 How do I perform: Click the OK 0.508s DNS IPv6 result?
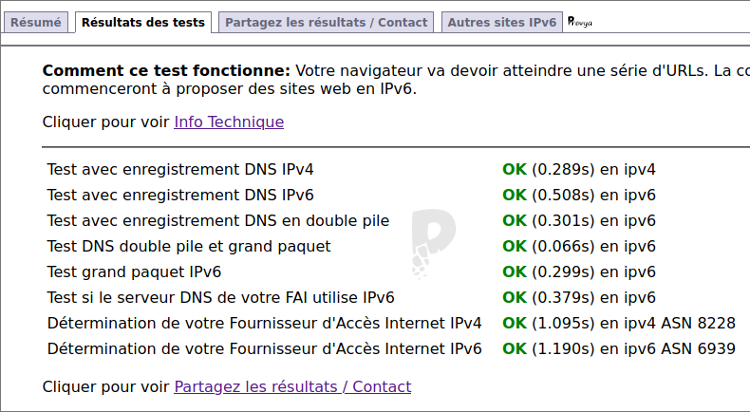click(x=579, y=195)
